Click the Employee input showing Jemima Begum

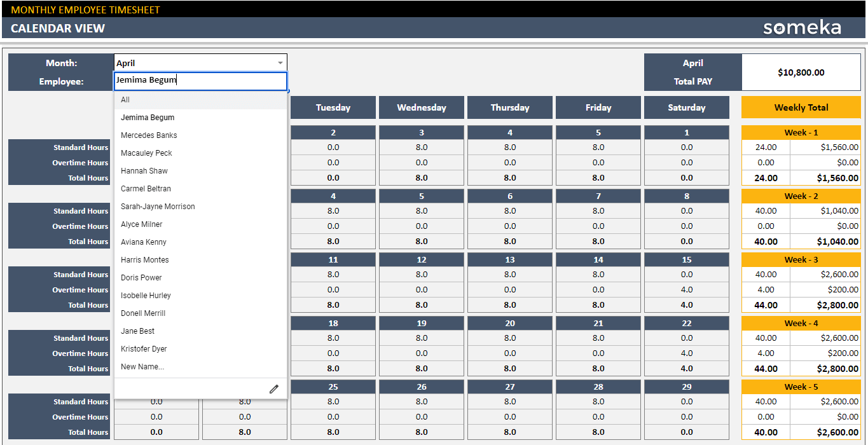pos(200,81)
